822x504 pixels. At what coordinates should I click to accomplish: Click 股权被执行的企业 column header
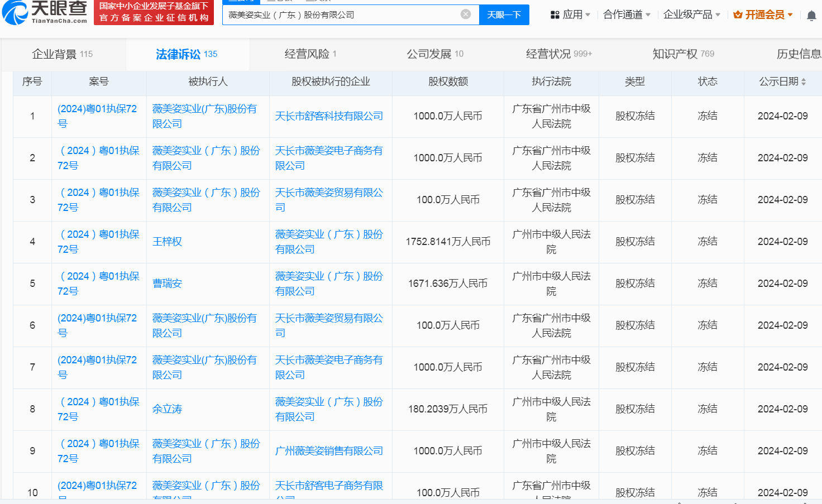click(x=331, y=81)
